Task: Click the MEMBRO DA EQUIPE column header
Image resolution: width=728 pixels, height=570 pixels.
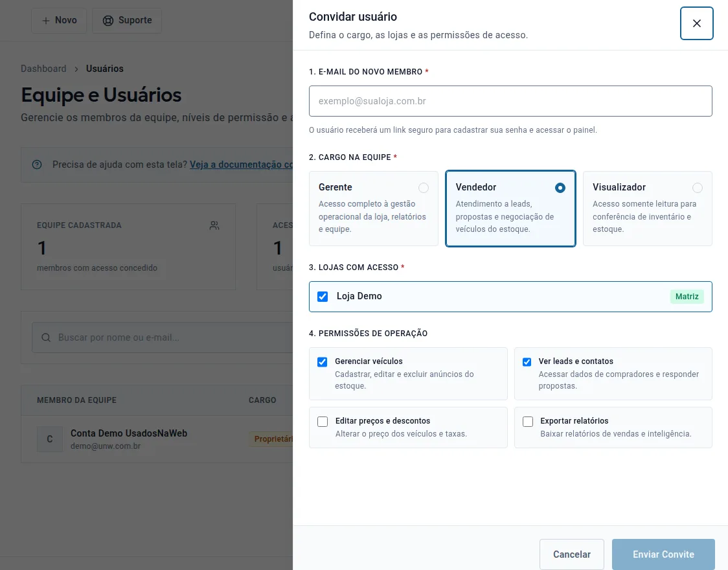Action: coord(76,400)
